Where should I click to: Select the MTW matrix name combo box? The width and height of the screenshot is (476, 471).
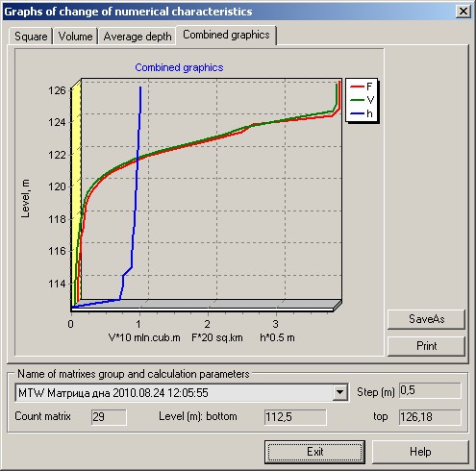[181, 392]
